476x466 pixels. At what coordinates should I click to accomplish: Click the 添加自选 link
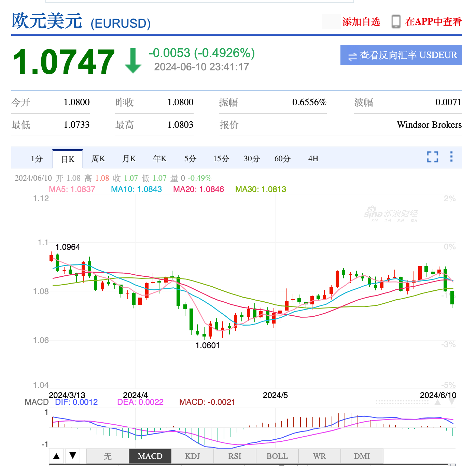click(x=361, y=21)
